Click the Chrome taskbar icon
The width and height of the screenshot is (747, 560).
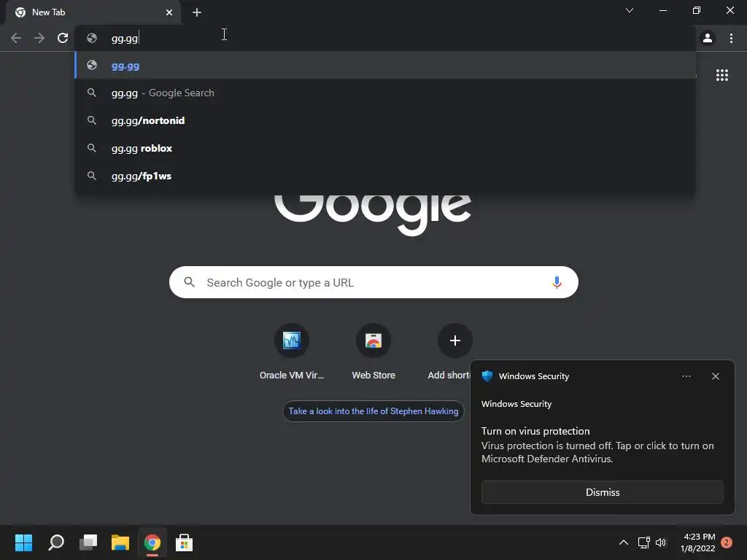coord(152,542)
